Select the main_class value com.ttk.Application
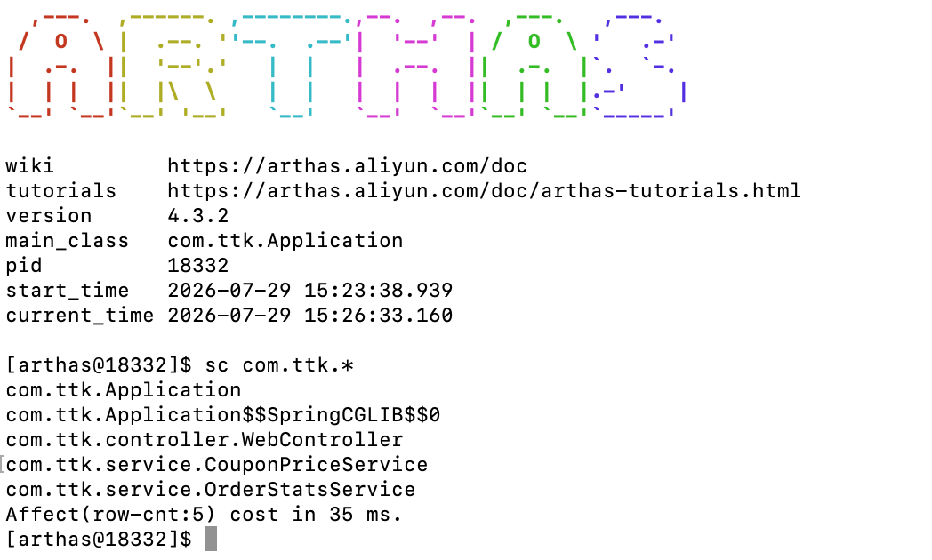 [285, 241]
